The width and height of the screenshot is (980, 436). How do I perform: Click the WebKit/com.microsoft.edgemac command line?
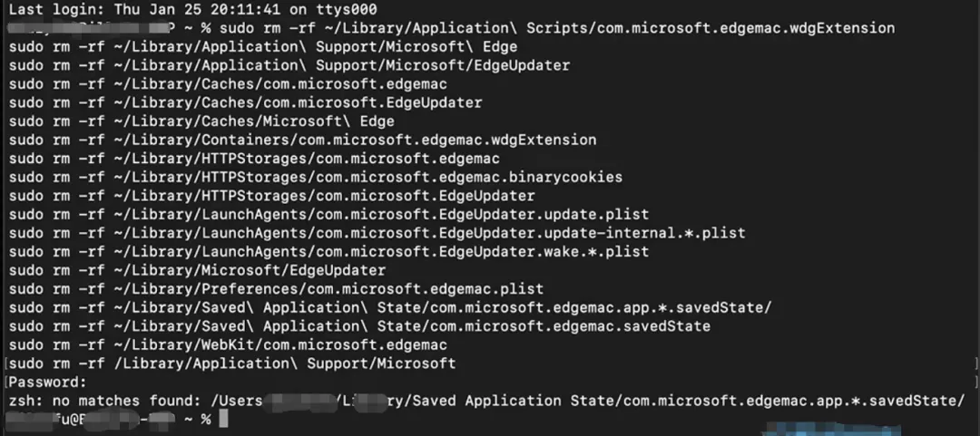[228, 344]
